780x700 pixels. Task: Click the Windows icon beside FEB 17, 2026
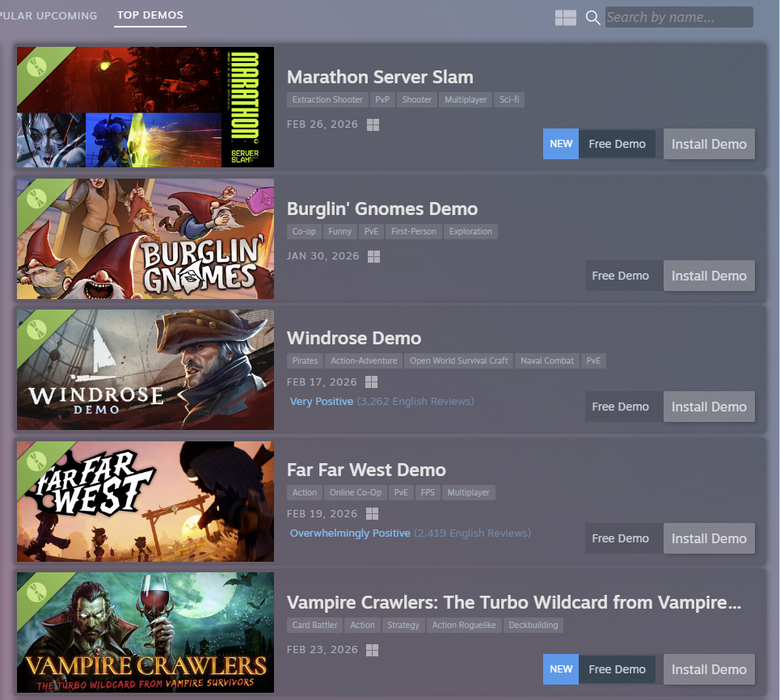[372, 382]
